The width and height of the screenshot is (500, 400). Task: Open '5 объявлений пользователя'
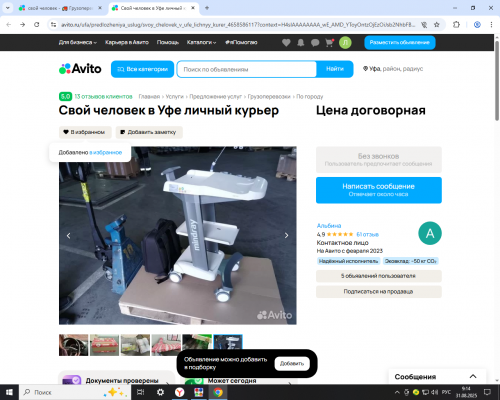point(379,276)
